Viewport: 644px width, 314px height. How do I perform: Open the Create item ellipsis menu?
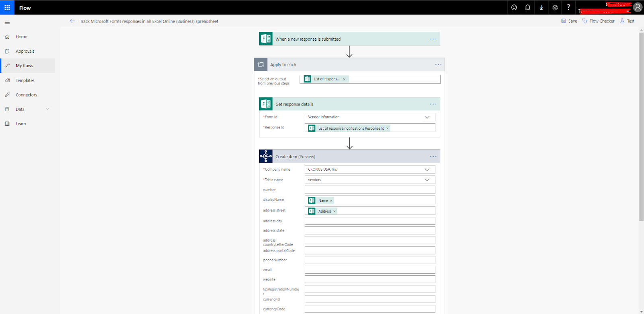coord(433,157)
